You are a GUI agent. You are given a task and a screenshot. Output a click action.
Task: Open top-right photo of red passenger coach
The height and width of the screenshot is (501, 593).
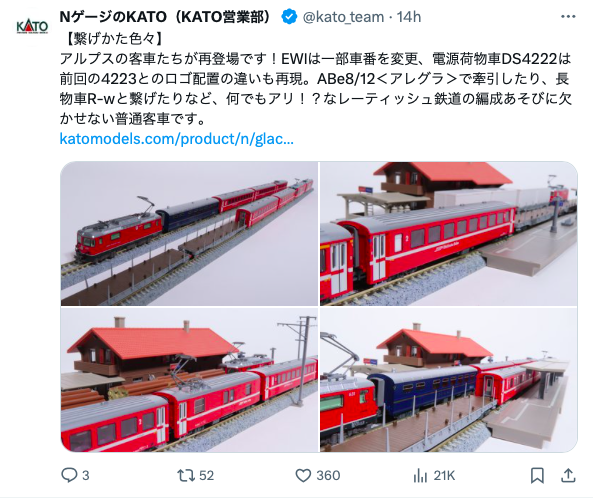tap(449, 234)
